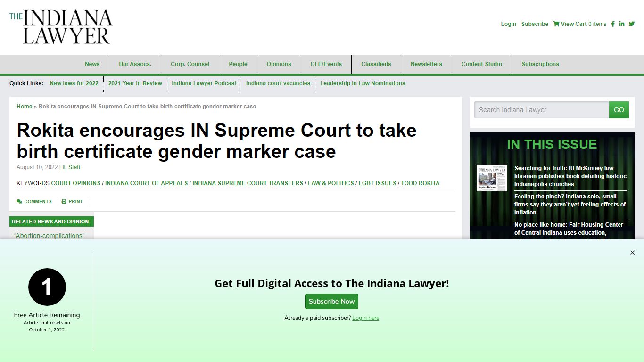Click the Free Article Remaining counter circle
The height and width of the screenshot is (362, 644).
[47, 287]
